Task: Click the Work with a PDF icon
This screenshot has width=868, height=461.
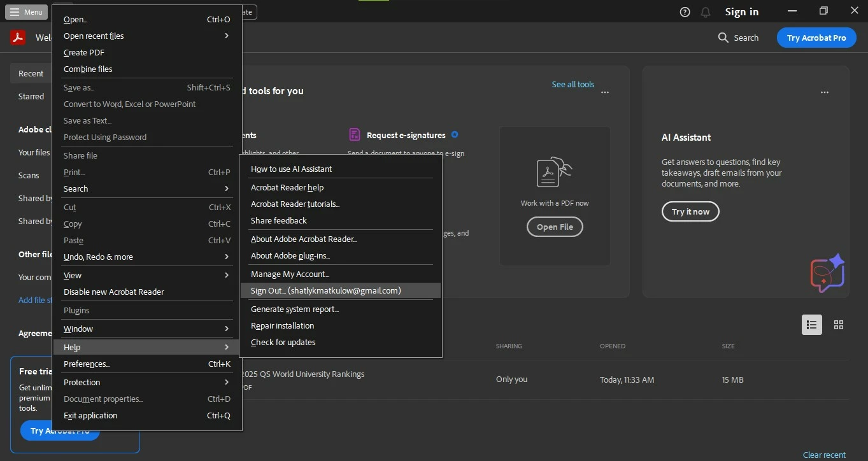Action: 555,172
